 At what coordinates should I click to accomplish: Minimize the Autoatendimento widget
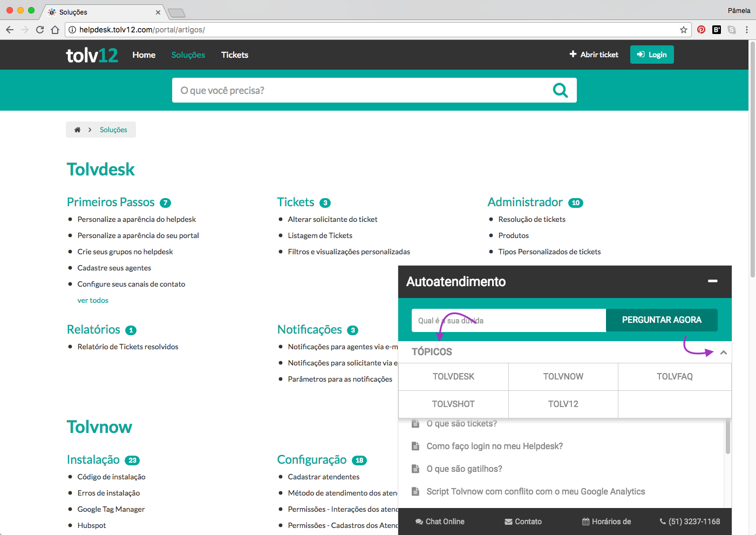713,281
